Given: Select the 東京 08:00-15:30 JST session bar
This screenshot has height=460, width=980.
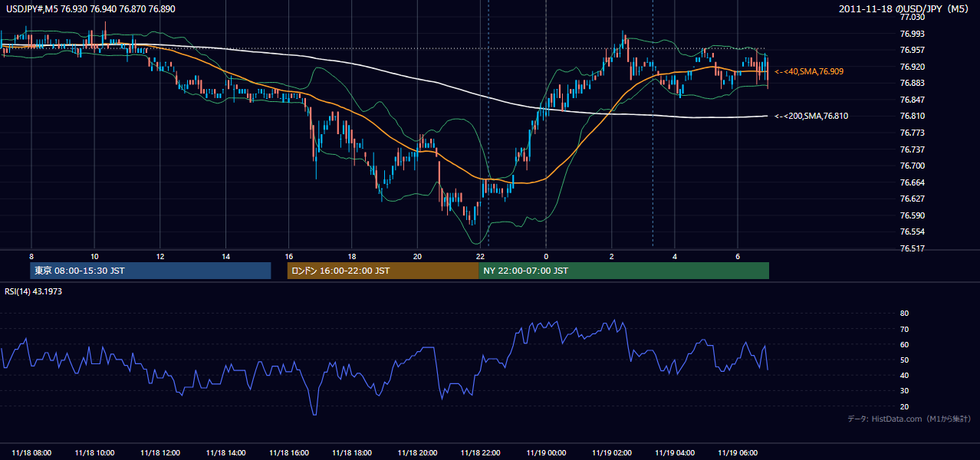Looking at the screenshot, I should (150, 271).
